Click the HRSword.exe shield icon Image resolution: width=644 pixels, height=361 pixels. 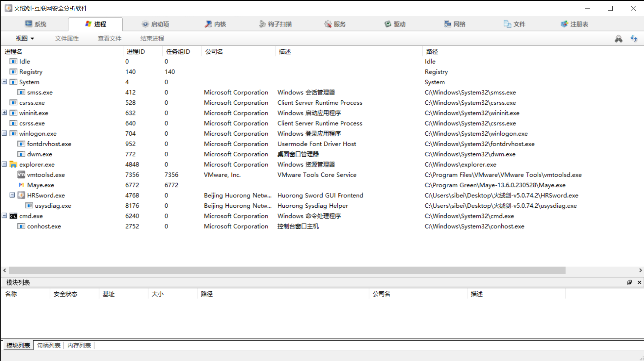21,195
